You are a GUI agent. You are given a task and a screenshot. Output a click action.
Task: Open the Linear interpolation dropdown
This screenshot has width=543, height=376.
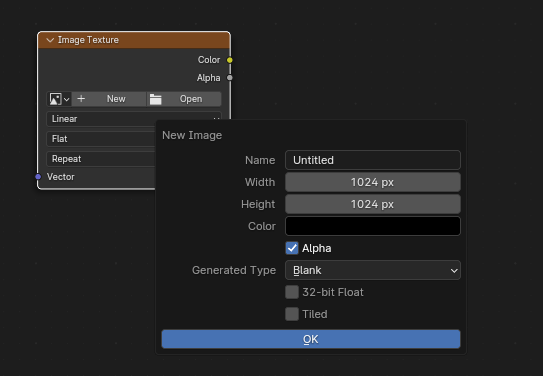tap(134, 119)
